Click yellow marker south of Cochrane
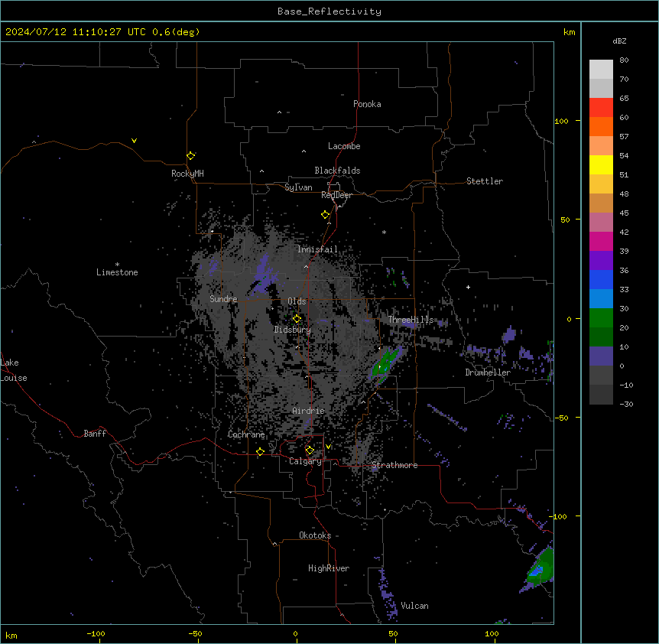The width and height of the screenshot is (659, 644). pyautogui.click(x=260, y=451)
